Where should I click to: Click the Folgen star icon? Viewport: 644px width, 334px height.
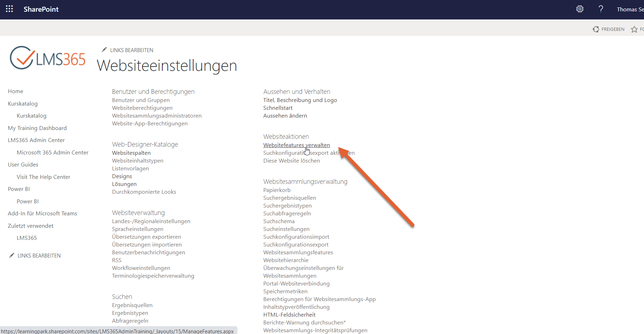click(634, 29)
